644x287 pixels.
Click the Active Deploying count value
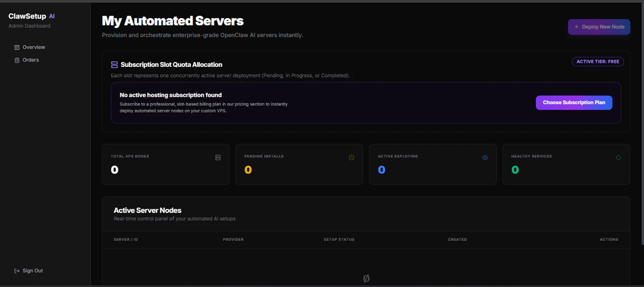coord(382,170)
